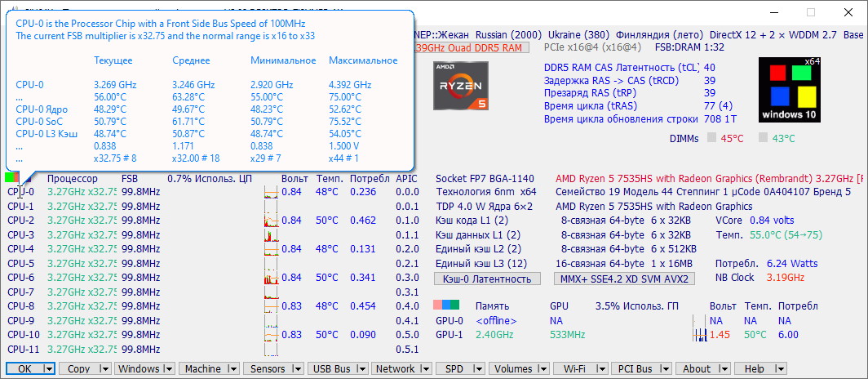Click the green-red square above CPU-0
Viewport: 868px width, 379px height.
11,178
